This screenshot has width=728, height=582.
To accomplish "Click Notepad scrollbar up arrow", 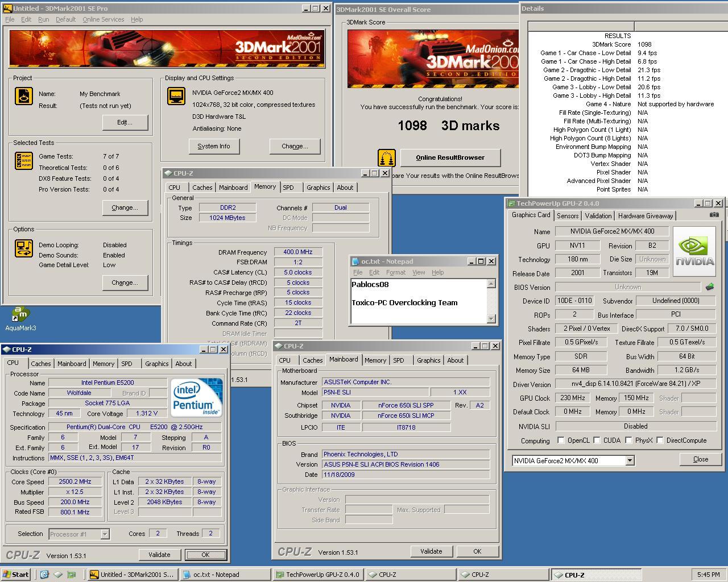I will click(x=491, y=284).
